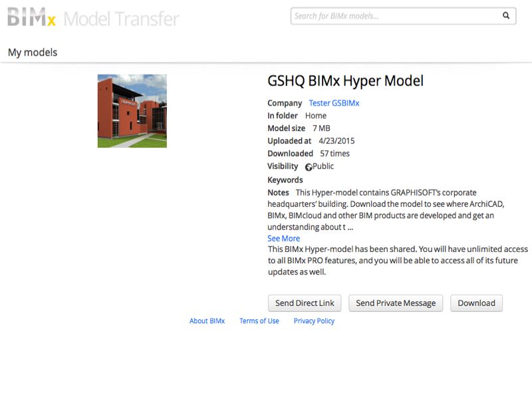532x399 pixels.
Task: Click the GSHQ BIMx Hyper Model title
Action: click(x=346, y=81)
